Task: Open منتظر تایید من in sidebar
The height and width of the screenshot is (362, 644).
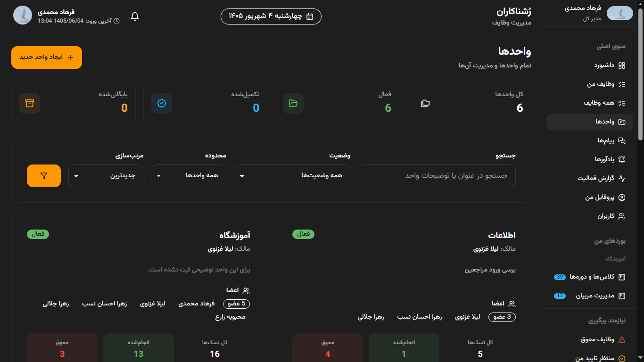Action: (590, 358)
